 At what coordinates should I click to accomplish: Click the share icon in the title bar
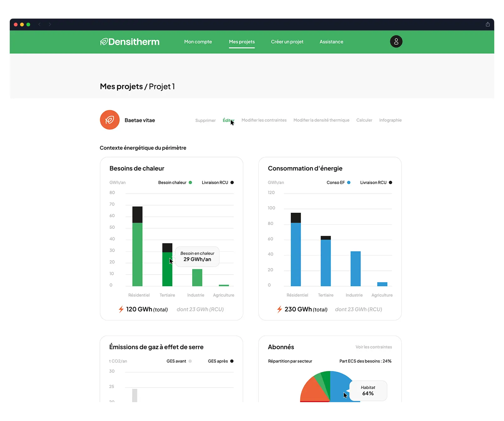487,24
